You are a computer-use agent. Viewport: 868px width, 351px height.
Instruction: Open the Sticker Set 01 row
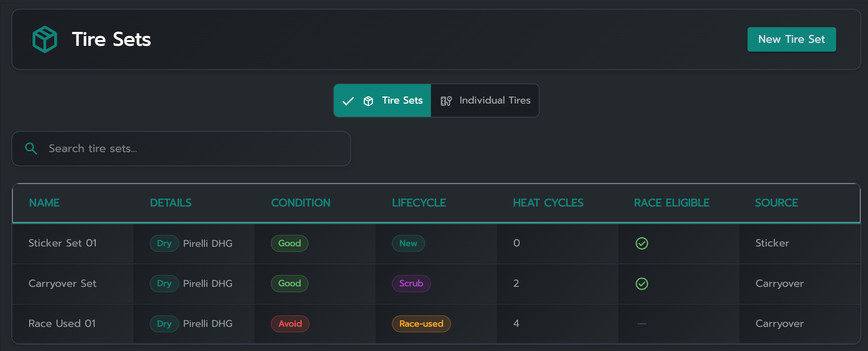click(63, 243)
